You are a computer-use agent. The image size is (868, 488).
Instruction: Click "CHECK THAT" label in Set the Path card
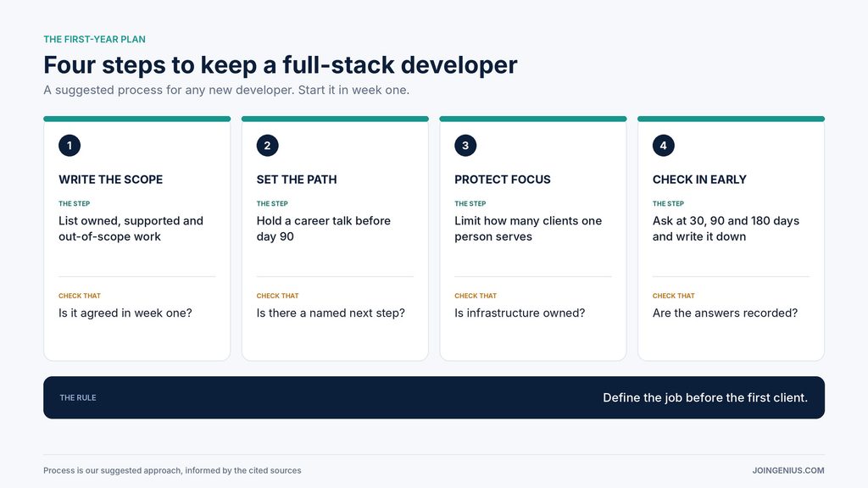[278, 296]
